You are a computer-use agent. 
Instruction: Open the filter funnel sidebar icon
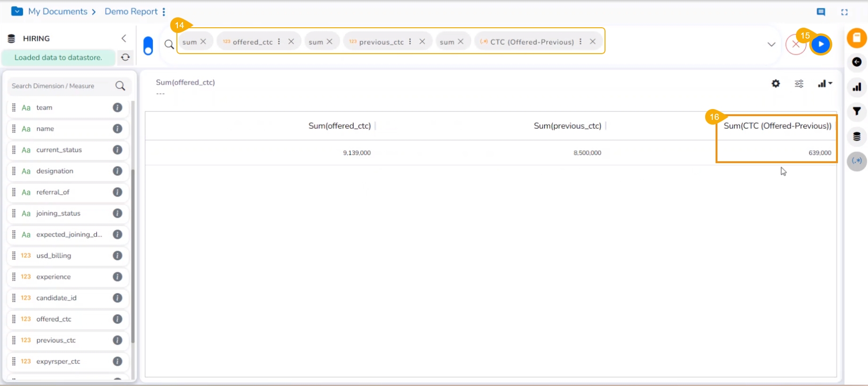point(857,111)
